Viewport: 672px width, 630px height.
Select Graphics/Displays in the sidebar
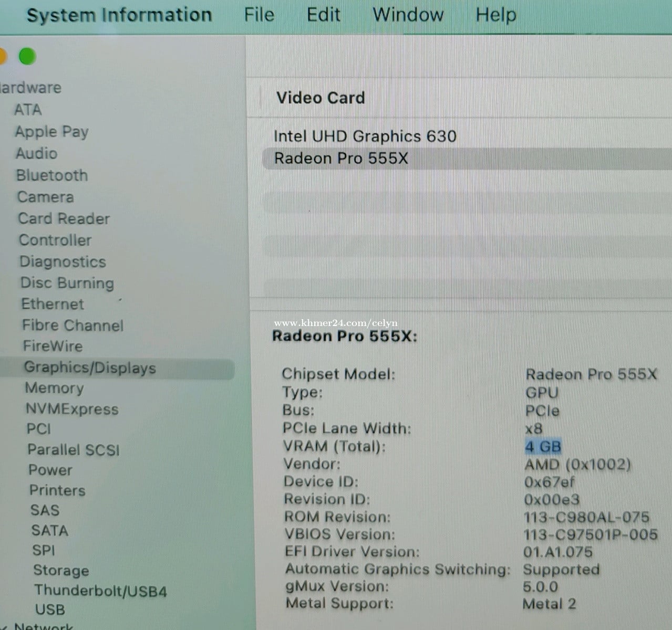[90, 368]
